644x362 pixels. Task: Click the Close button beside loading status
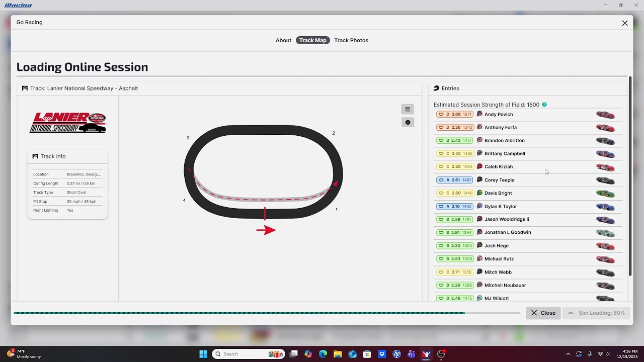[x=543, y=313]
